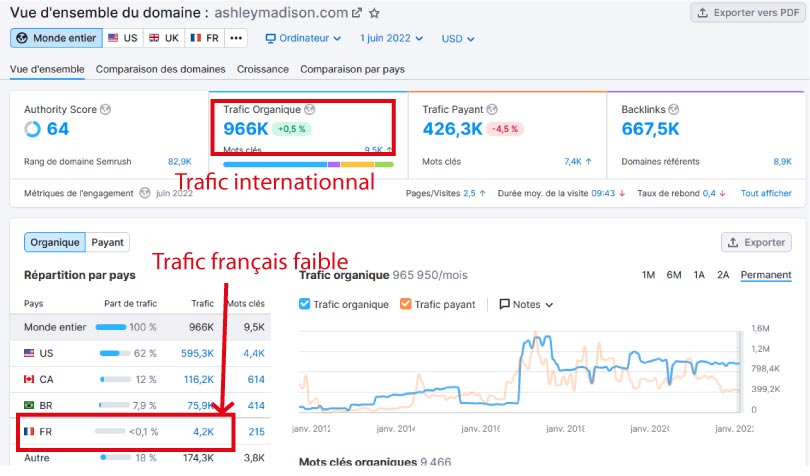Click Durée moy. de la visite 09:43
The image size is (810, 476).
coord(562,193)
